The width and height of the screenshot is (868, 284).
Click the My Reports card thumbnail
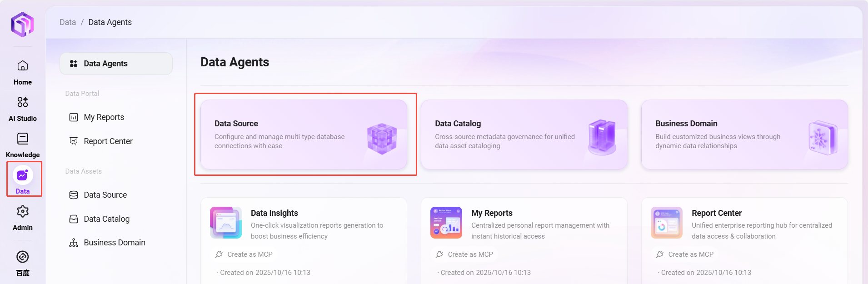[x=446, y=223]
